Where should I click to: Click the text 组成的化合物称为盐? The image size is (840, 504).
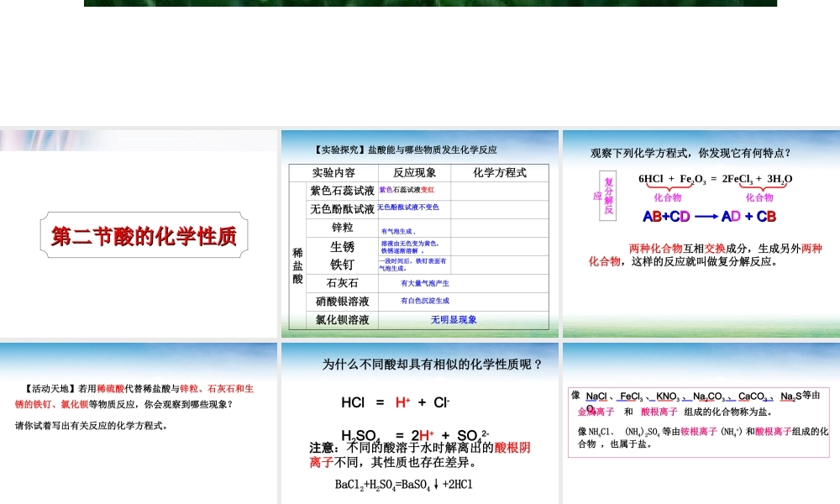point(728,412)
